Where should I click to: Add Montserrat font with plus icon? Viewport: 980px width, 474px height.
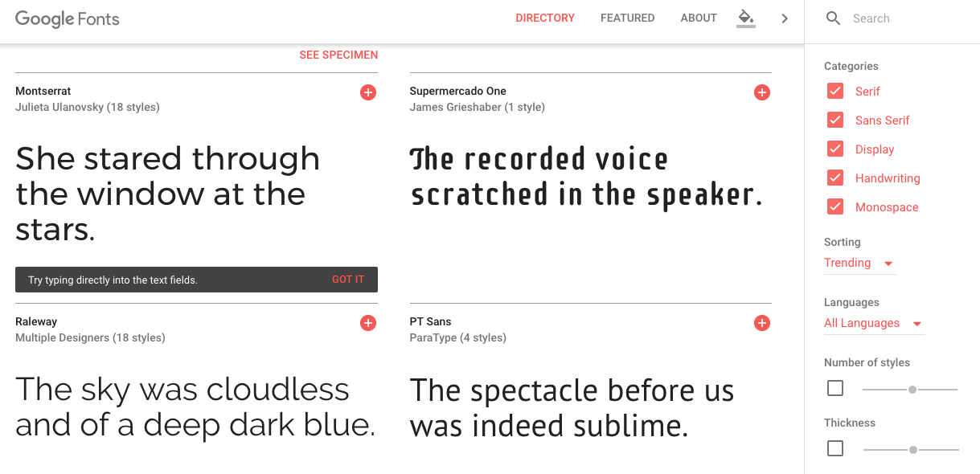[x=368, y=92]
